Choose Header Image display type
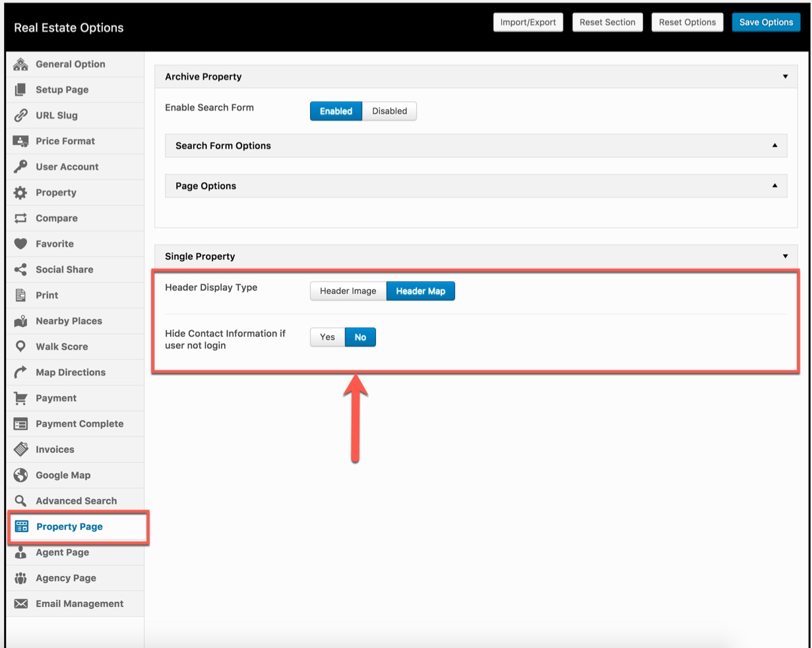Image resolution: width=812 pixels, height=648 pixels. pos(348,291)
